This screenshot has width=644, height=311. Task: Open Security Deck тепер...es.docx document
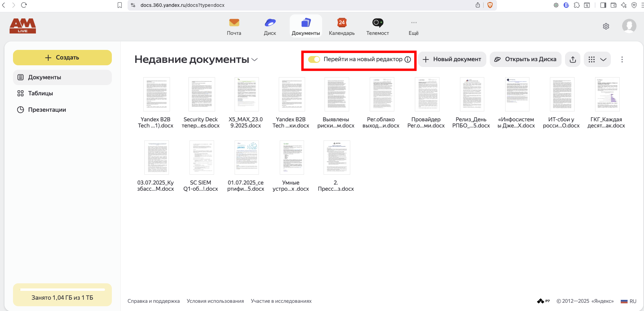[201, 103]
